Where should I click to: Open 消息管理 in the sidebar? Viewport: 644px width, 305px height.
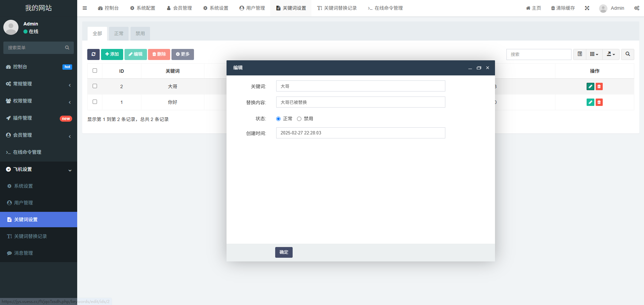pyautogui.click(x=39, y=253)
